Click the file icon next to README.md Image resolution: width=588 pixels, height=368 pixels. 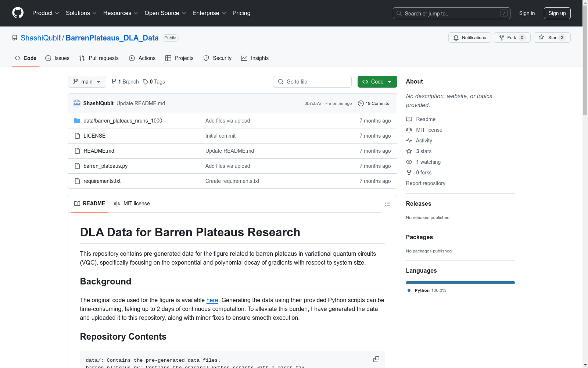[77, 151]
